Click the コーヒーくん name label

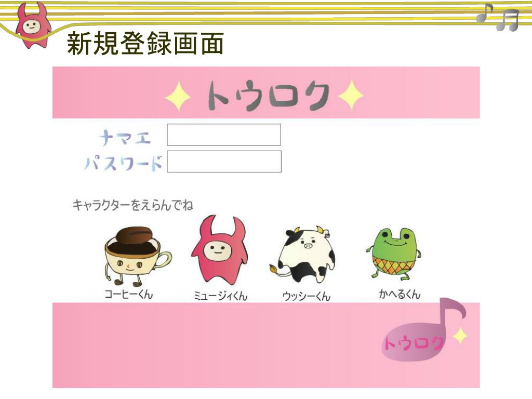point(129,294)
